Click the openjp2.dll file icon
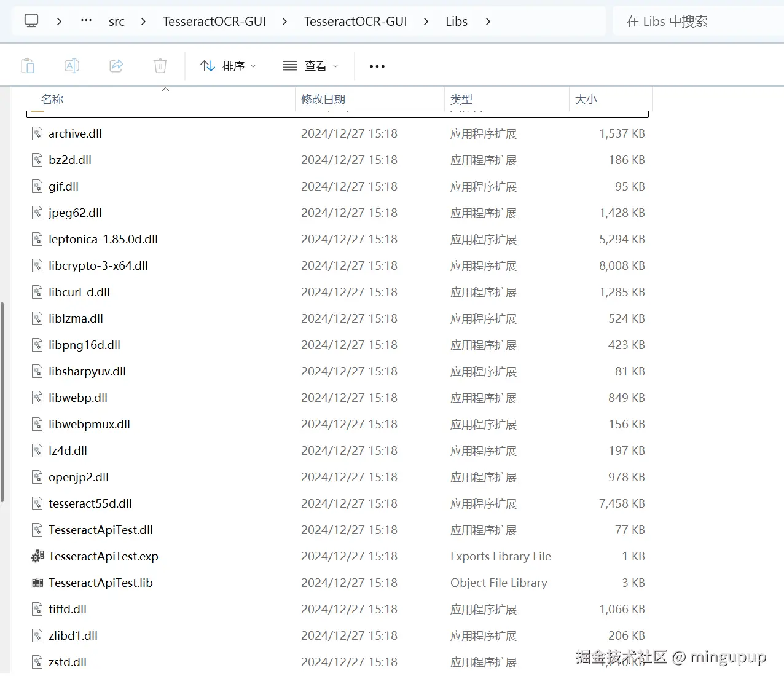The width and height of the screenshot is (784, 684). coord(37,477)
